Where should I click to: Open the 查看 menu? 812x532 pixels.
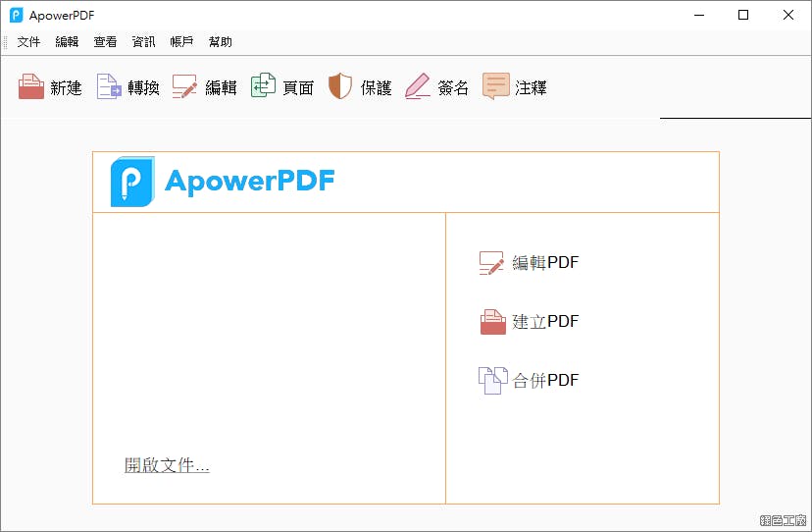(105, 42)
